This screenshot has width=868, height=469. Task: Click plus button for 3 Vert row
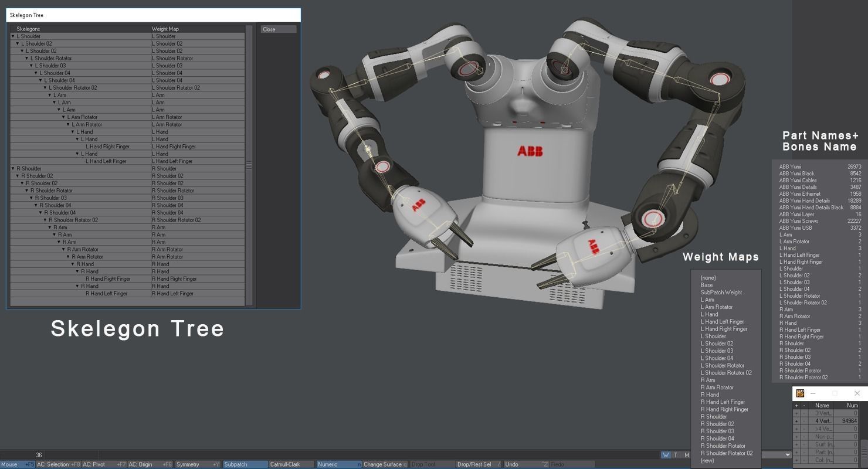point(796,413)
